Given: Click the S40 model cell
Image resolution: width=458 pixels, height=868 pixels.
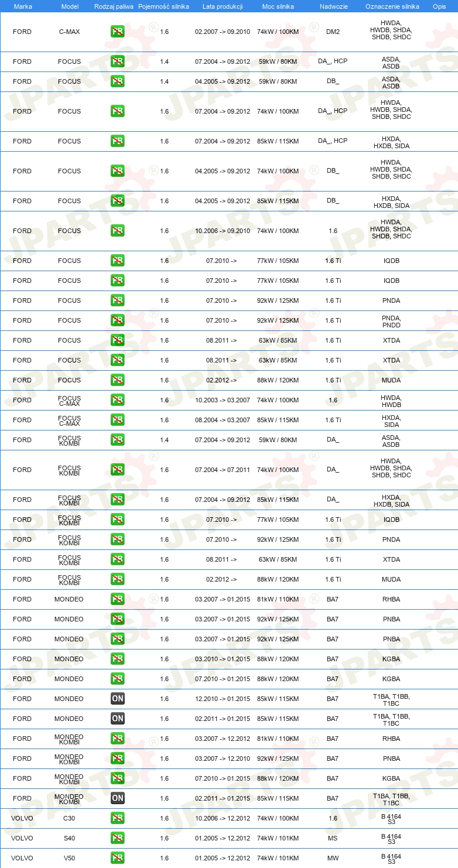Looking at the screenshot, I should pos(70,838).
